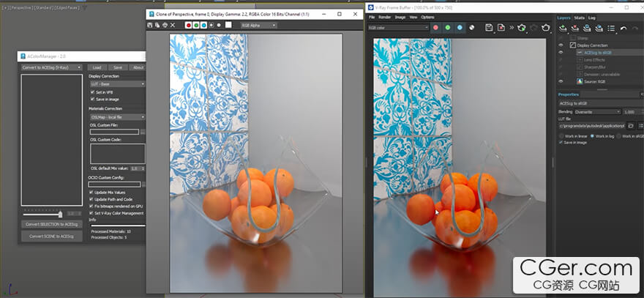Toggle red channel in V-Ray Frame Buffer
Image resolution: width=644 pixels, height=298 pixels.
[x=435, y=28]
